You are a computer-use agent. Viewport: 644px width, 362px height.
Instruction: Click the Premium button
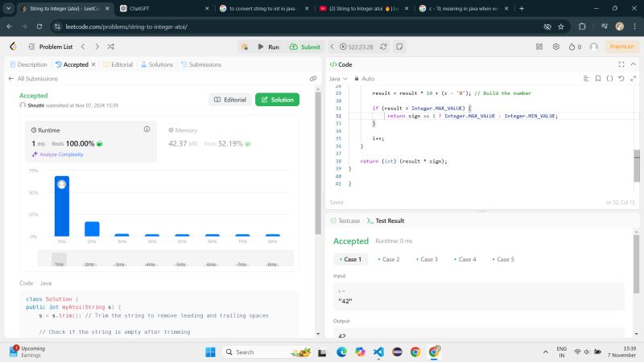621,47
